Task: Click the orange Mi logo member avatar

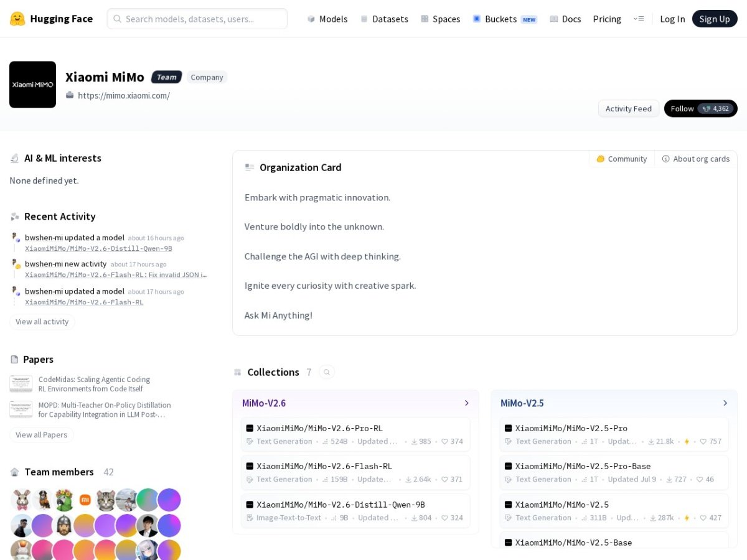Action: pyautogui.click(x=85, y=500)
